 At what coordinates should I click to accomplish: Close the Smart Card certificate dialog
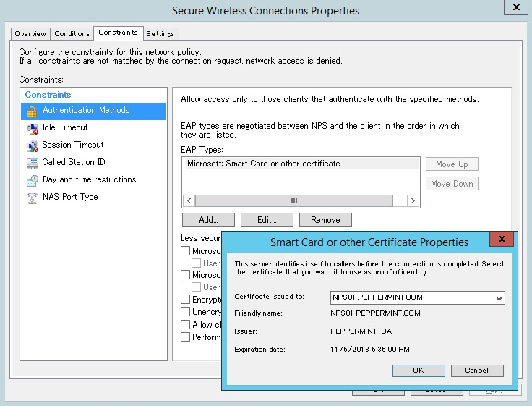coord(502,241)
